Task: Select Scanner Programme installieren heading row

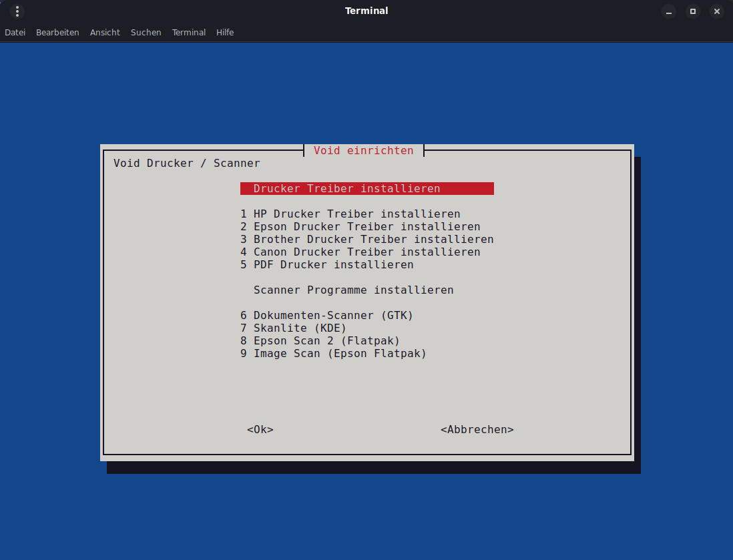Action: click(x=353, y=290)
